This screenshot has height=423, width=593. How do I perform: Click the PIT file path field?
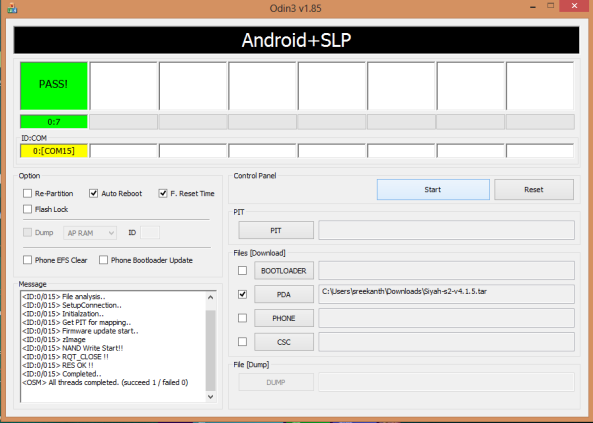point(446,230)
